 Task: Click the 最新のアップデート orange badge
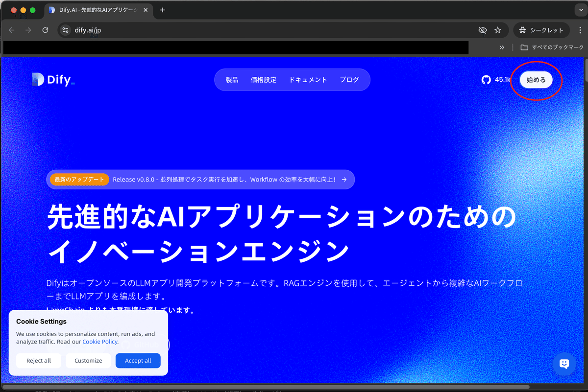coord(79,180)
